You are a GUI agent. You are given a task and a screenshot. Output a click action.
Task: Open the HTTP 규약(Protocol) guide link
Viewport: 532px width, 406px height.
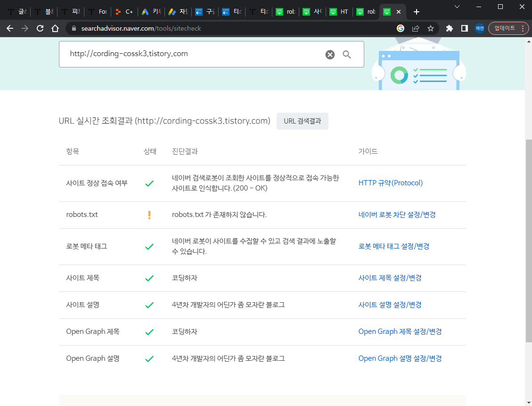391,183
